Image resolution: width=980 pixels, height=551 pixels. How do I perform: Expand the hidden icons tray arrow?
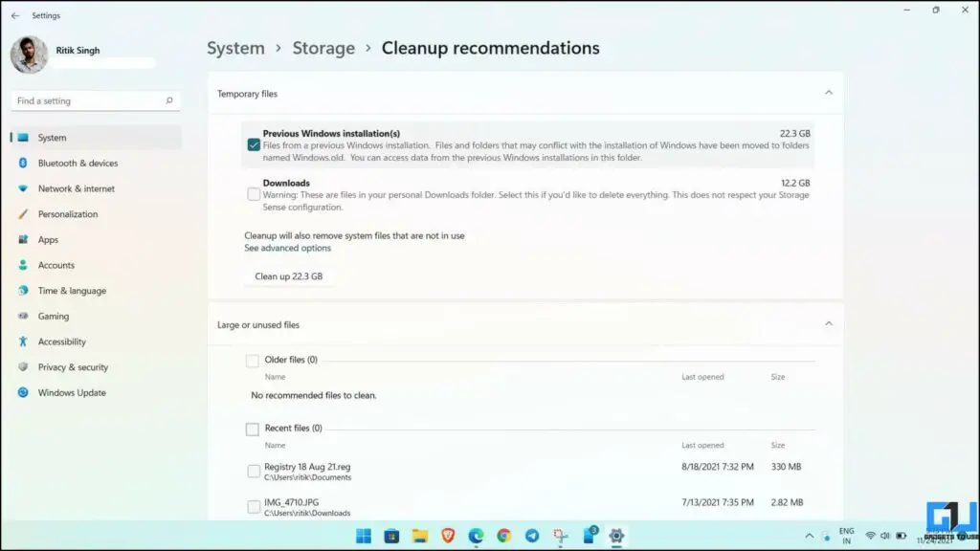tap(810, 536)
